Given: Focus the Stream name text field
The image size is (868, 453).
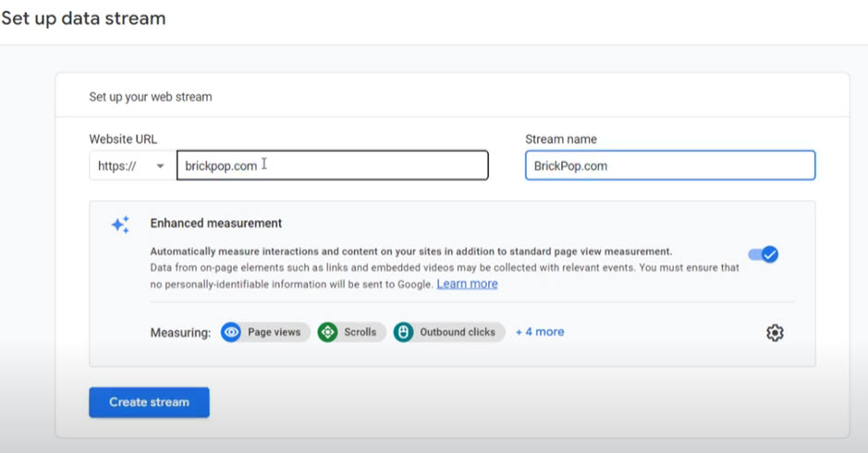Looking at the screenshot, I should [670, 165].
